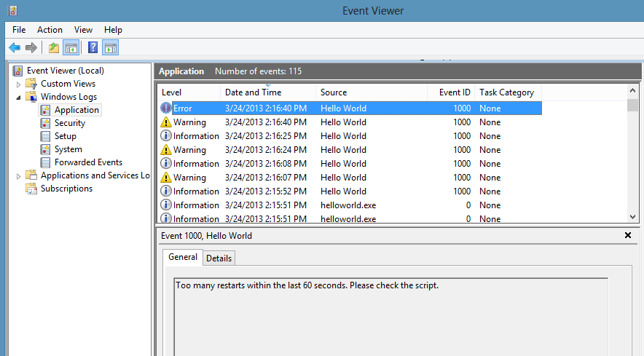Screen dimensions: 644x356
Task: Select the first helloworld.exe event at 2:15:51 PM
Action: pyautogui.click(x=350, y=205)
